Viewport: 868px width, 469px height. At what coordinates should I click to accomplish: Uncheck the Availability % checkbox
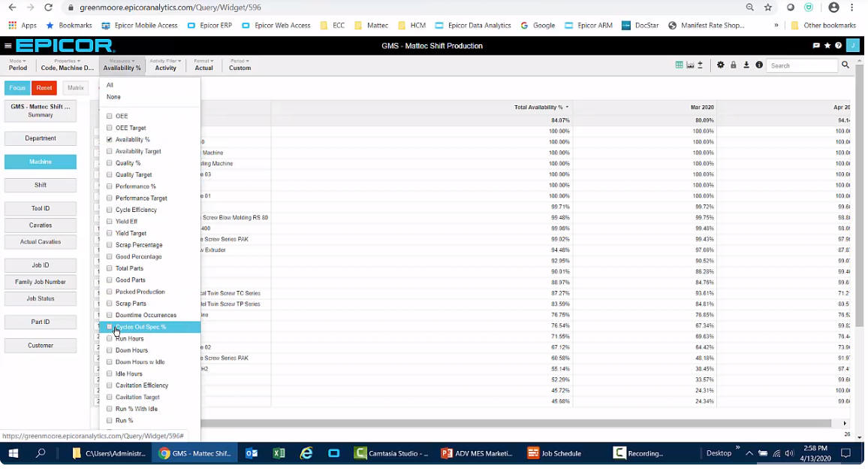[109, 139]
